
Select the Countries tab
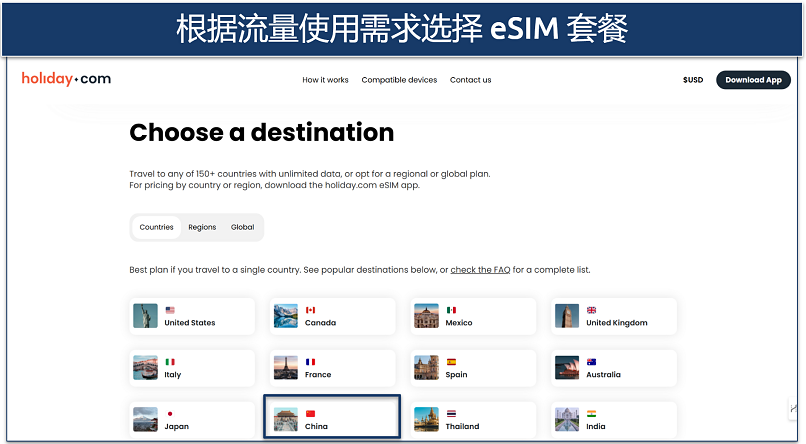pos(156,227)
